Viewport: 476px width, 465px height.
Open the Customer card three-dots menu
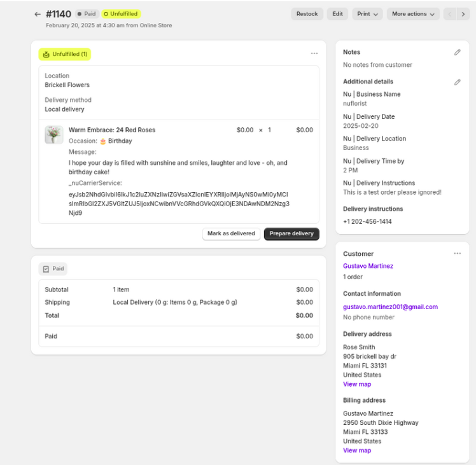[457, 254]
